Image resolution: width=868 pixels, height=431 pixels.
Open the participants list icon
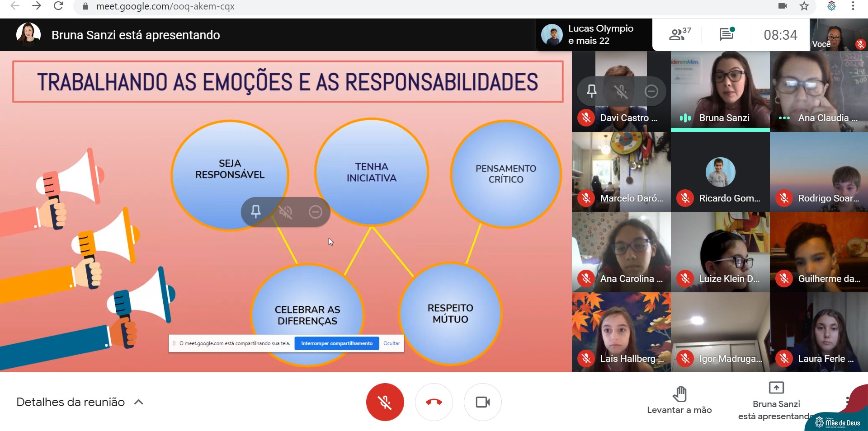(x=679, y=34)
